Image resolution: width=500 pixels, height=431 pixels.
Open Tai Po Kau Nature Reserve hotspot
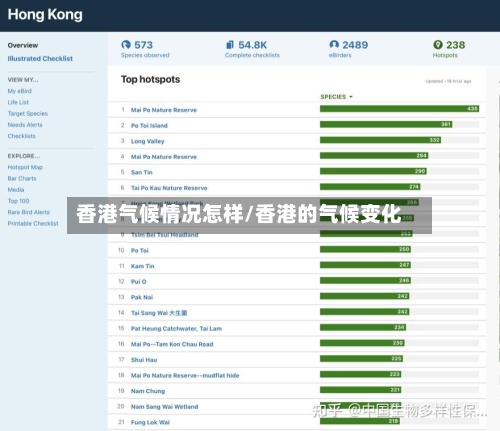tap(169, 188)
